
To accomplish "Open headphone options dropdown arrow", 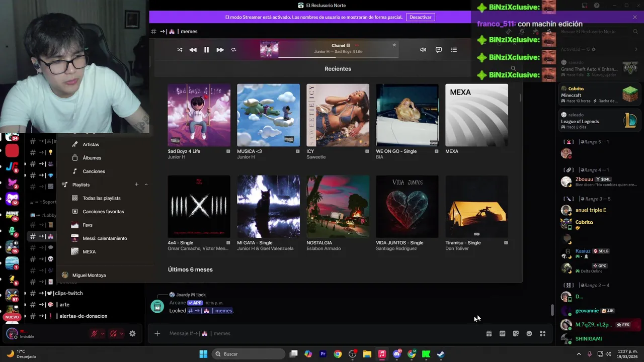I will tap(121, 333).
